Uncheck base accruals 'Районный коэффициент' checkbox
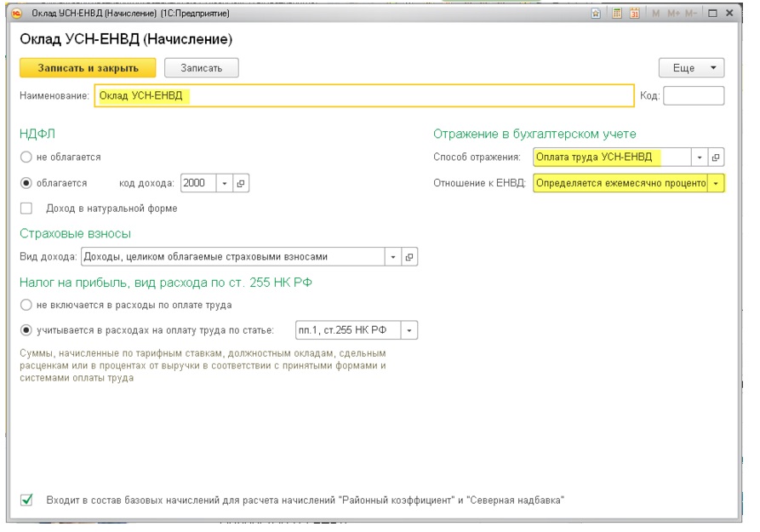 click(x=26, y=500)
